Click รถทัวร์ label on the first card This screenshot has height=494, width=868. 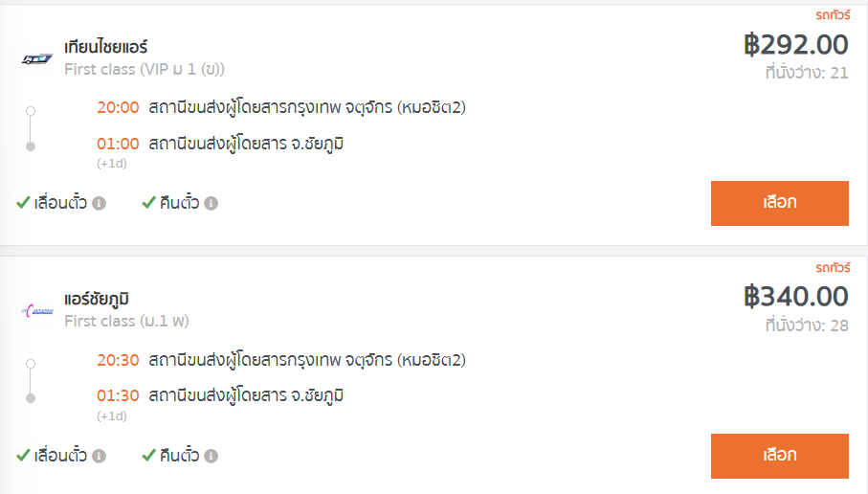[833, 15]
